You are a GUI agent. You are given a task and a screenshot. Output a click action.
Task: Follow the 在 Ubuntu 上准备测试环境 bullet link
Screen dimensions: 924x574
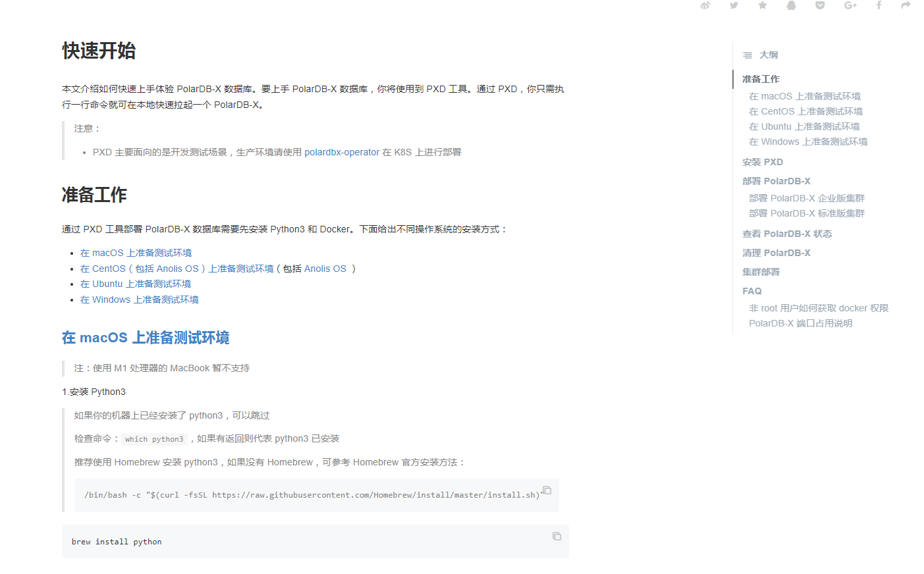pyautogui.click(x=136, y=284)
